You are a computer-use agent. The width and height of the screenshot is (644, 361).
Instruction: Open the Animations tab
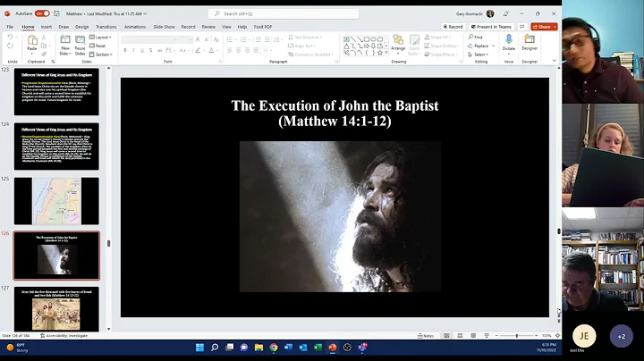[135, 27]
